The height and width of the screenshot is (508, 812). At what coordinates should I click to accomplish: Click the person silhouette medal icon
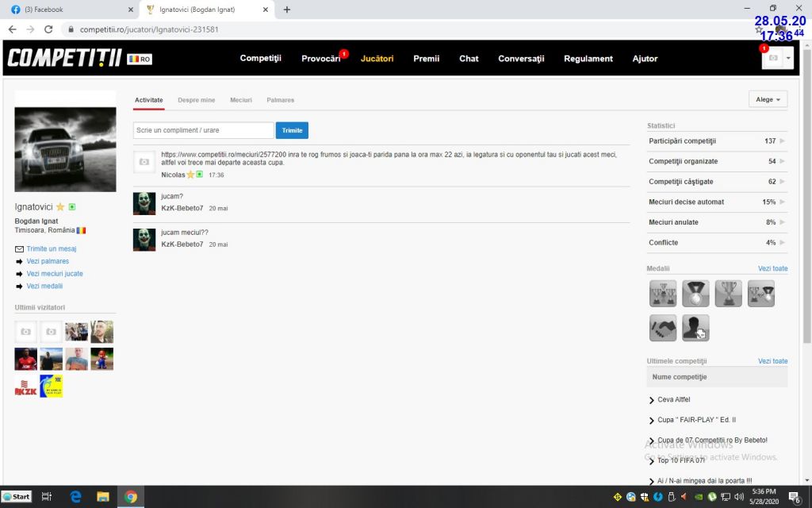click(x=695, y=328)
